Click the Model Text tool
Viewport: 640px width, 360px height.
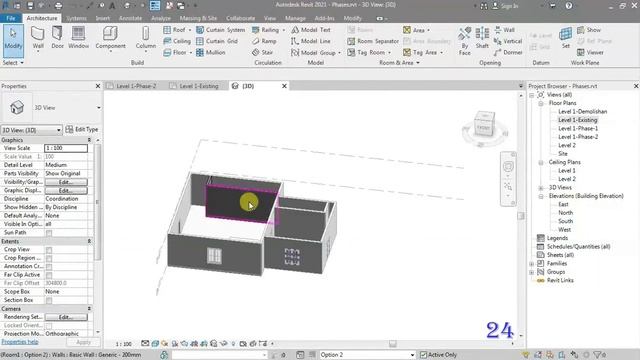click(311, 30)
